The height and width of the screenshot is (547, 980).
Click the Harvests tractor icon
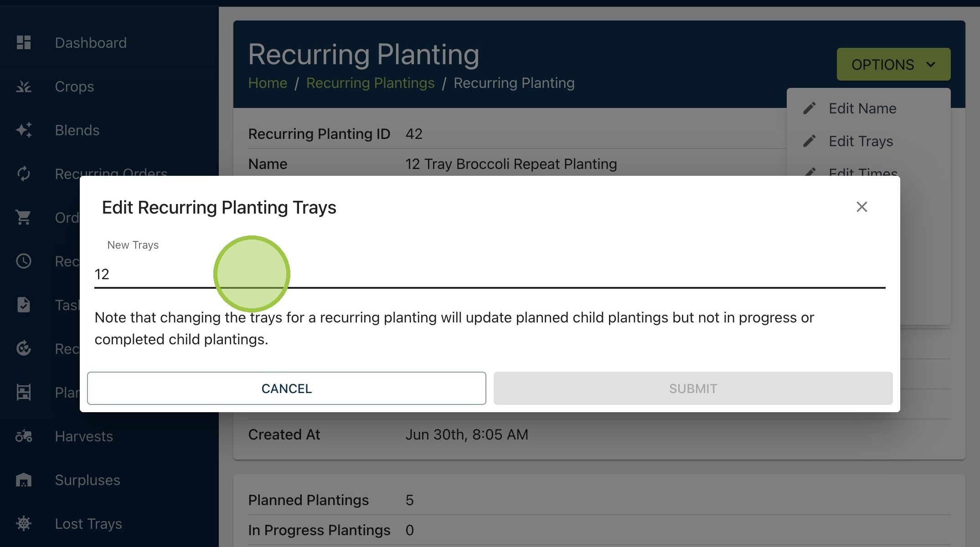(x=23, y=436)
